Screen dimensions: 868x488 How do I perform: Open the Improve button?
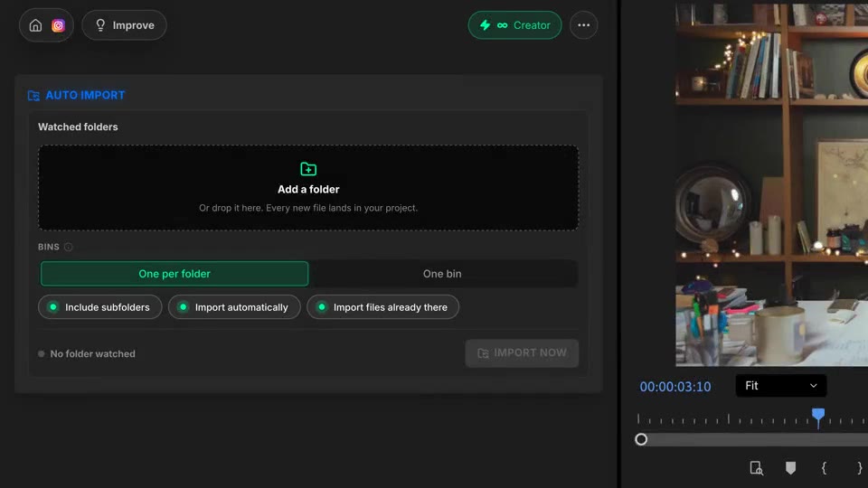coord(124,25)
